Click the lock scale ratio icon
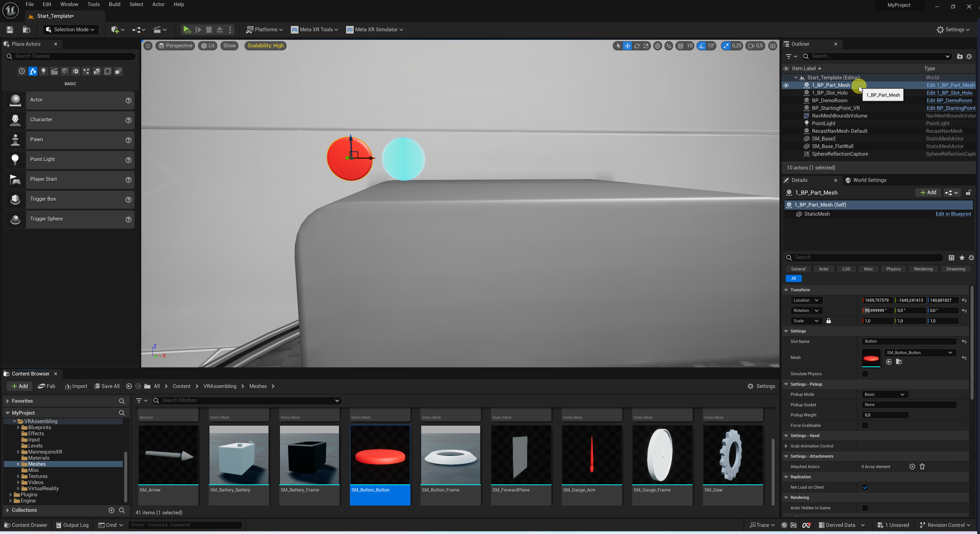The image size is (980, 534). pyautogui.click(x=828, y=321)
